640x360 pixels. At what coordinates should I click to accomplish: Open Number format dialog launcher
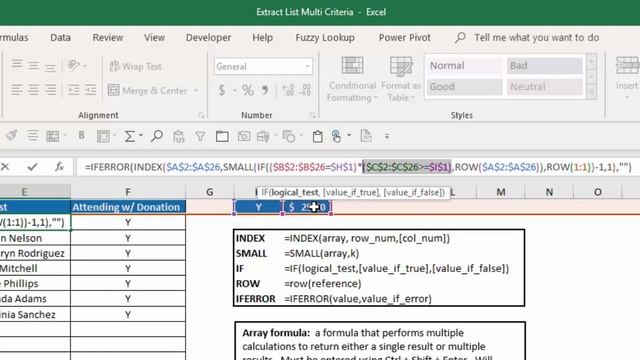point(313,116)
